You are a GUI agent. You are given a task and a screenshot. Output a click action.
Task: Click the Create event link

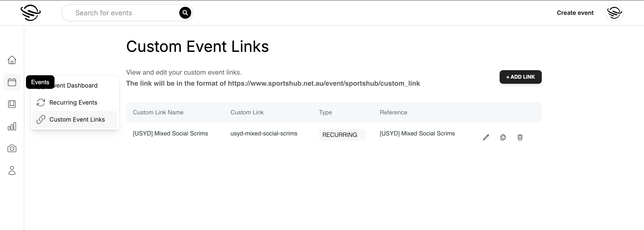(x=575, y=13)
